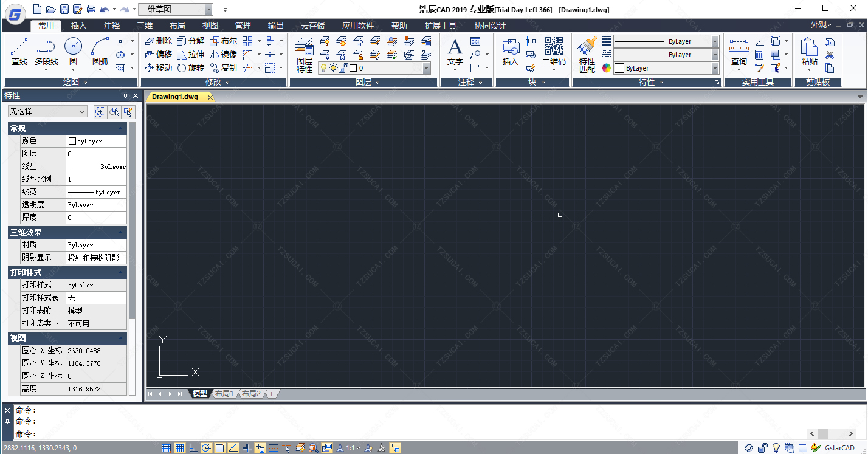Add a new layout tab with plus
This screenshot has width=868, height=454.
(271, 394)
